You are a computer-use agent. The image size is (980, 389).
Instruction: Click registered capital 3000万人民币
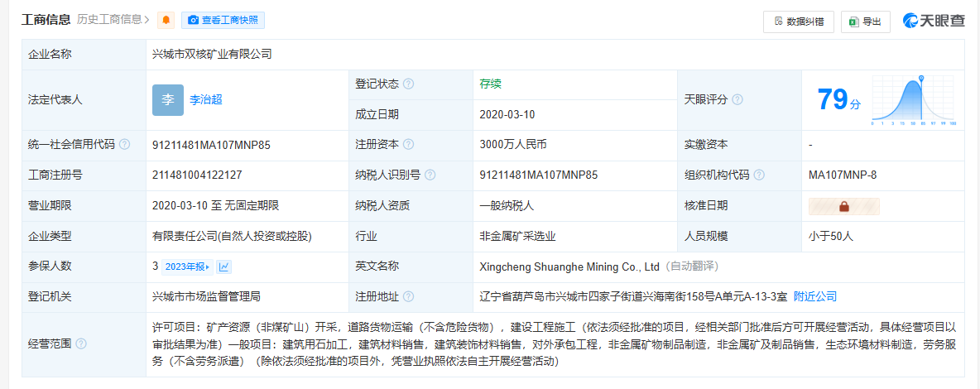pyautogui.click(x=513, y=145)
